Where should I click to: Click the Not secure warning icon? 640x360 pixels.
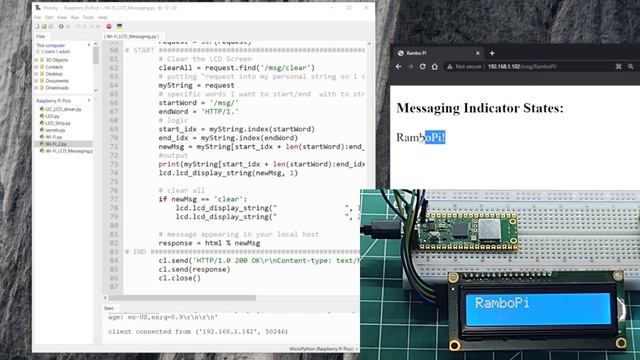(450, 67)
